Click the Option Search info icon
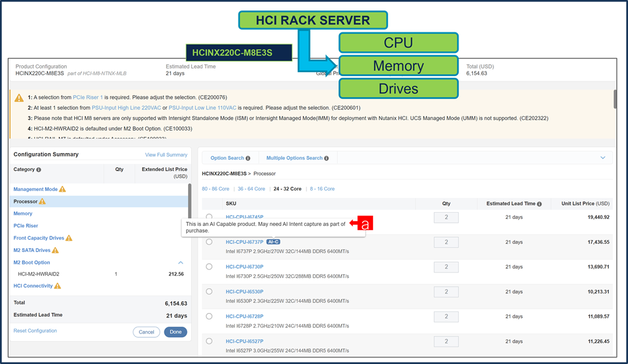628x364 pixels. (248, 159)
